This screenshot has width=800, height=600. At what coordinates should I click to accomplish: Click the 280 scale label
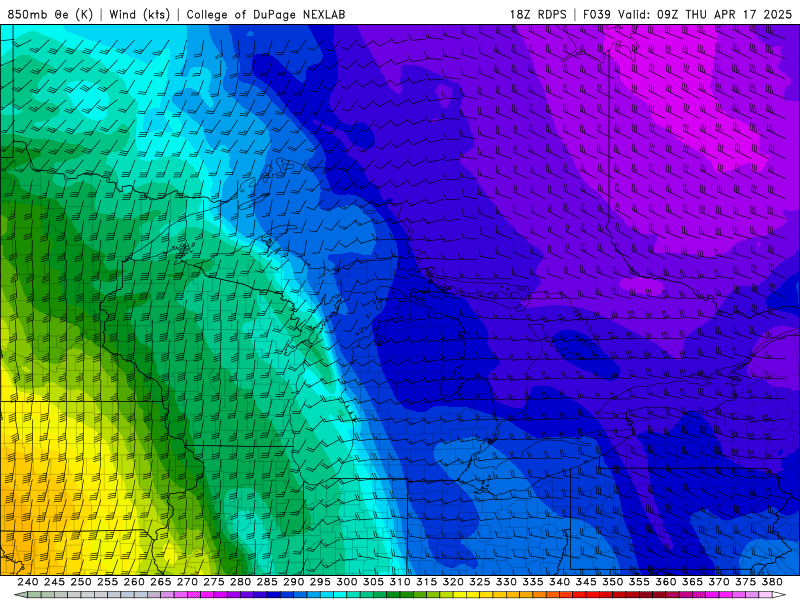point(240,582)
